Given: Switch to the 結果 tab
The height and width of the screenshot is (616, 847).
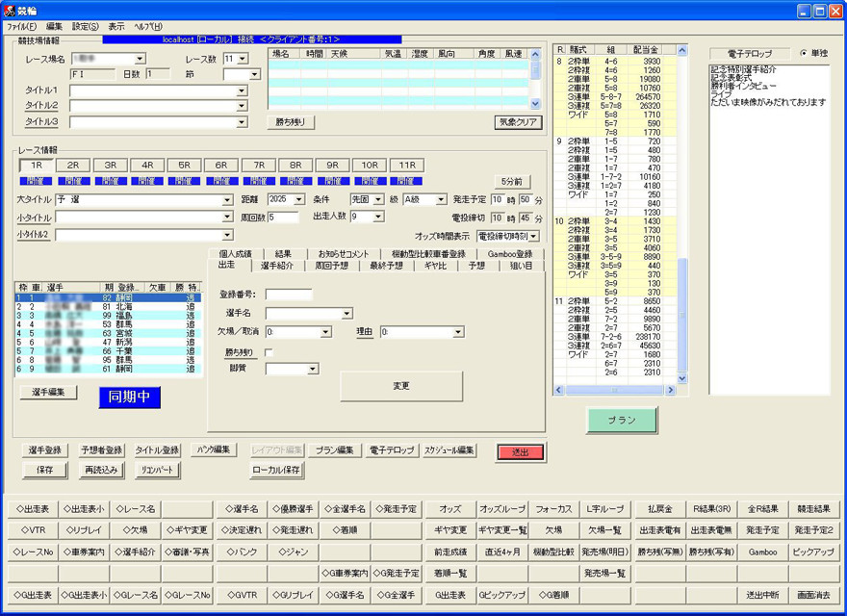Looking at the screenshot, I should [283, 254].
